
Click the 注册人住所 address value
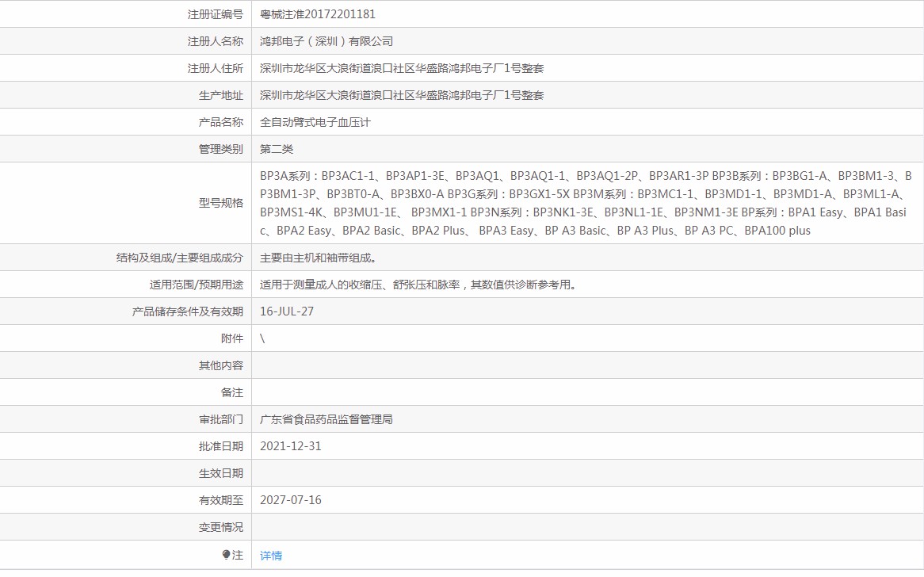coord(402,68)
